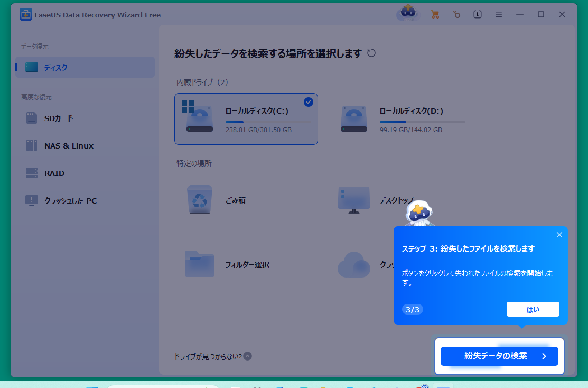The width and height of the screenshot is (588, 388).
Task: Toggle the checkmark on drive C:
Action: tap(308, 102)
